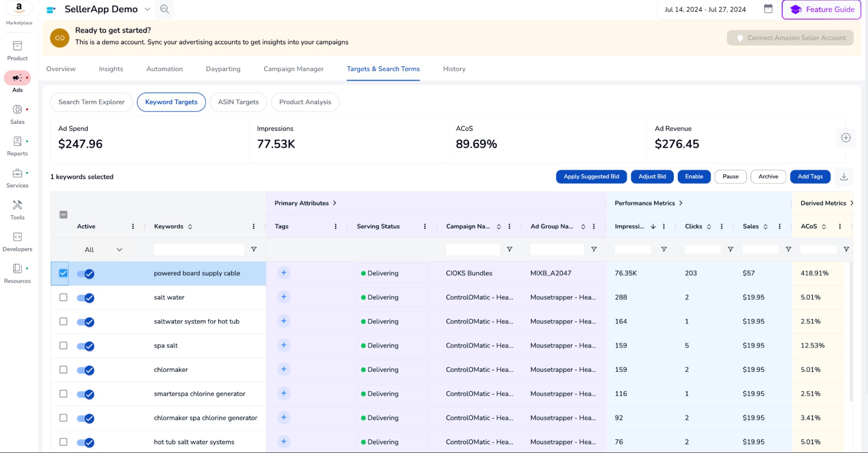Click the add metric plus icon
The width and height of the screenshot is (868, 453).
[845, 138]
